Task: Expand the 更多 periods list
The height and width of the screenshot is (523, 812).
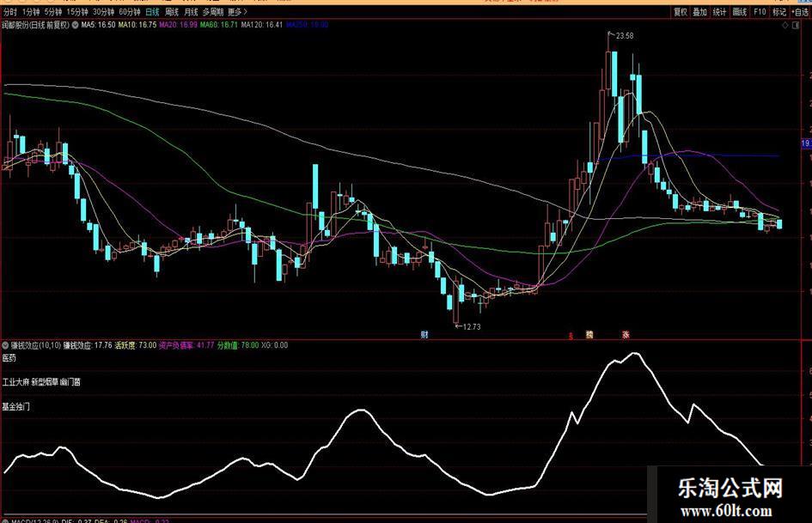Action: pyautogui.click(x=238, y=11)
